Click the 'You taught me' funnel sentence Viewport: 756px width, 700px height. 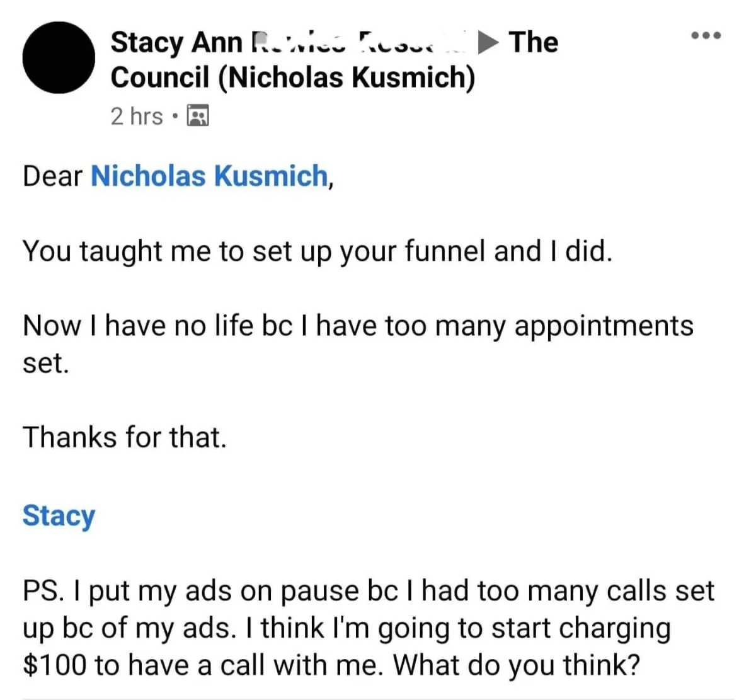(317, 251)
